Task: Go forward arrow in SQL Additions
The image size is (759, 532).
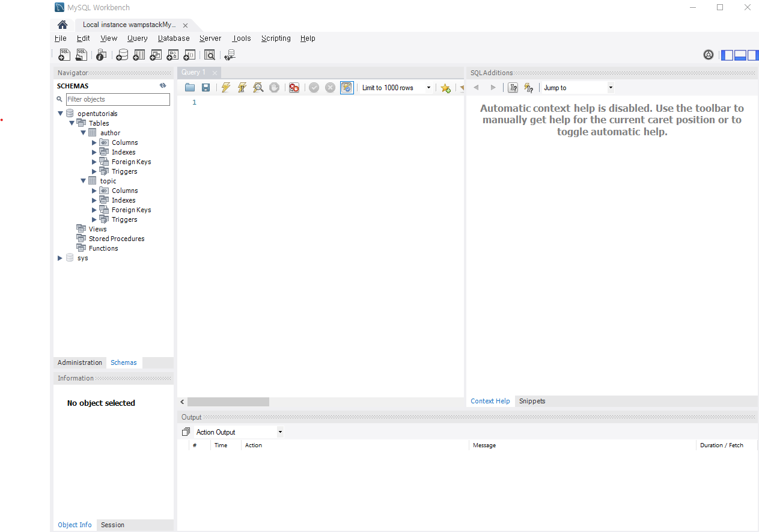Action: (493, 88)
